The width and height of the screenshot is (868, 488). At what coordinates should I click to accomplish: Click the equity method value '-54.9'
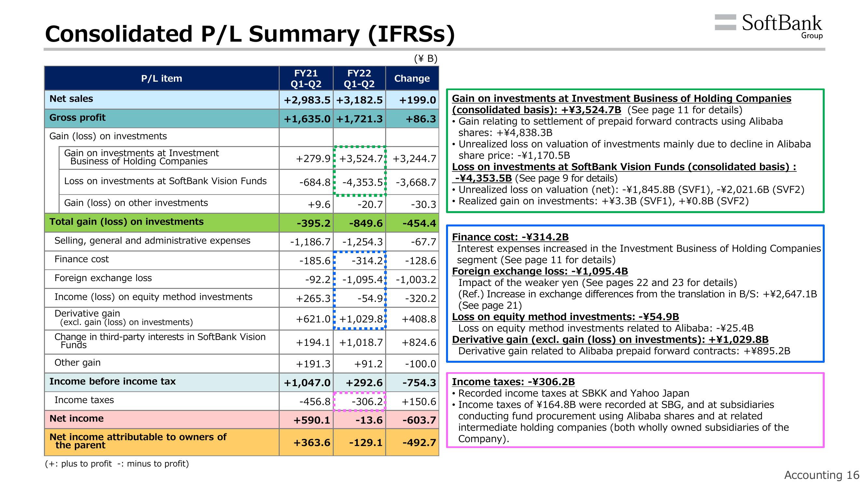370,299
